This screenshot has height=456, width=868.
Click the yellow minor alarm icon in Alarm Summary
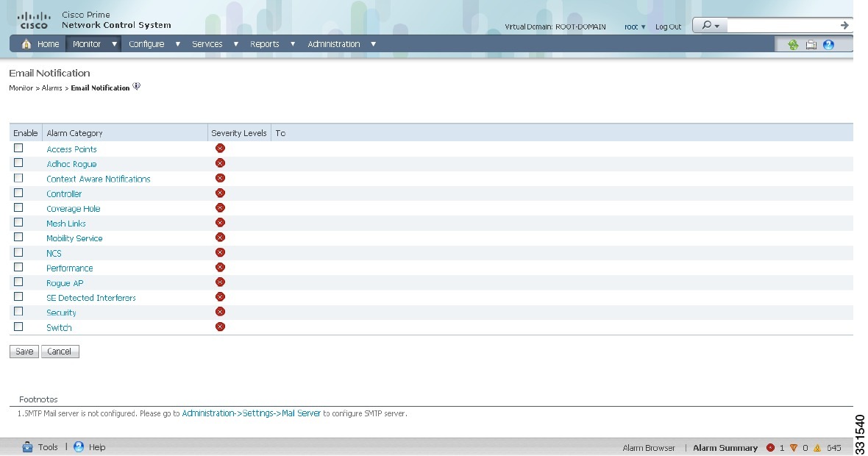point(817,448)
